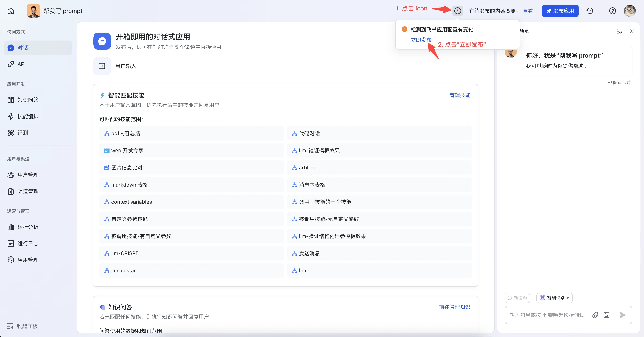Select the 发送消息 skill

pos(379,253)
